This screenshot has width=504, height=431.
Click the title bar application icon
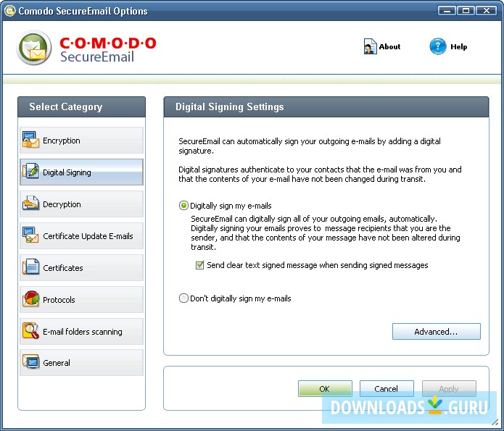pos(9,11)
